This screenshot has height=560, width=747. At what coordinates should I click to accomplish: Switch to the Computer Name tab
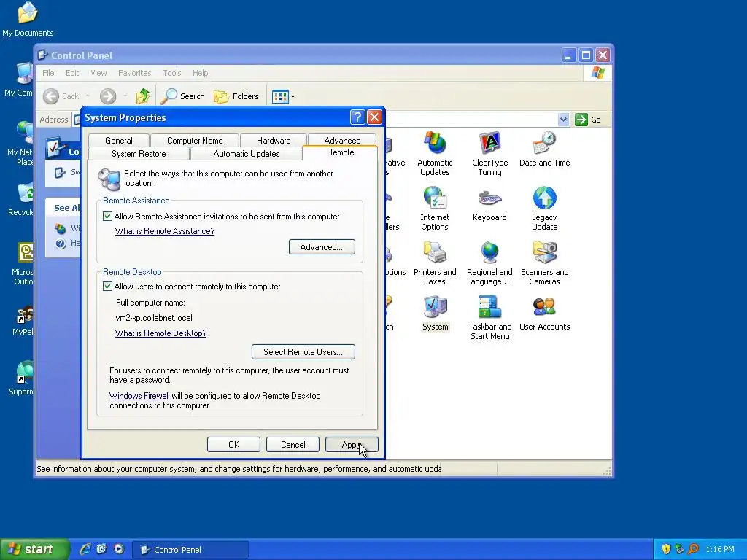(x=194, y=141)
